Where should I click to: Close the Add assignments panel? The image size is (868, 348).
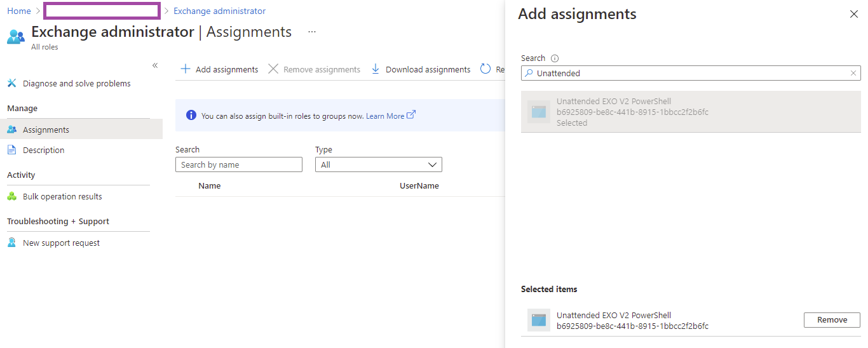pos(854,14)
